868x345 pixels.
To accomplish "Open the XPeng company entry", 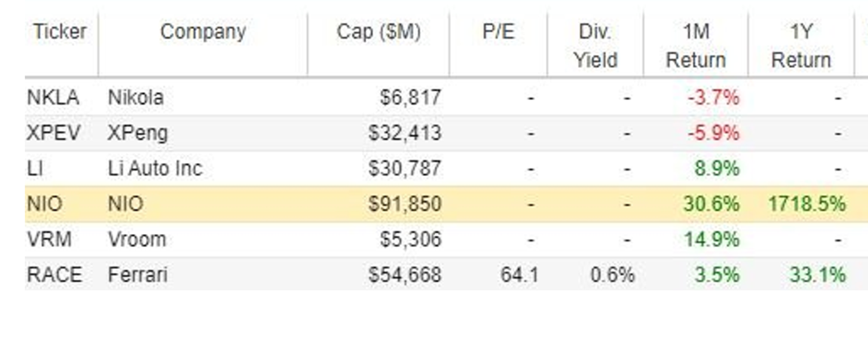I will point(138,133).
